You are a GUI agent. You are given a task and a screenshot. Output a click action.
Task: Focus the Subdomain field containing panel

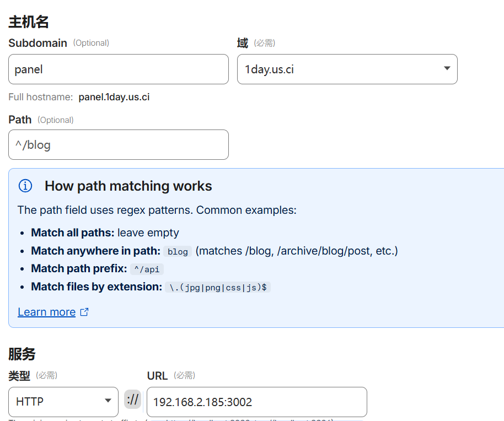118,69
